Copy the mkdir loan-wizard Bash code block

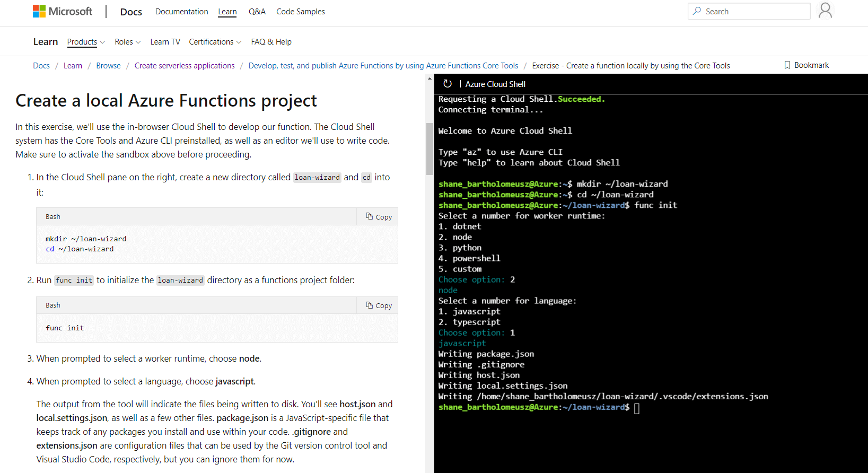pyautogui.click(x=379, y=216)
